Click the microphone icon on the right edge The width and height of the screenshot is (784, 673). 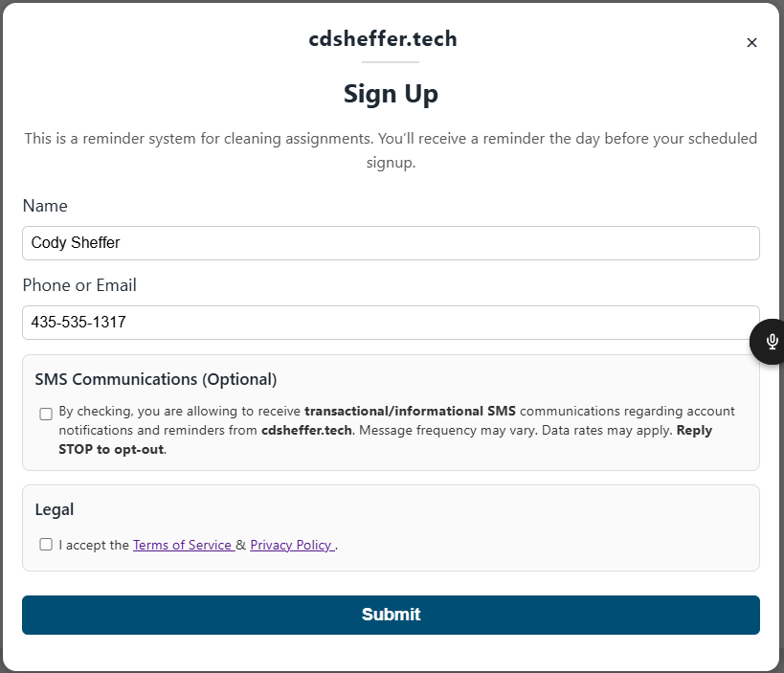tap(771, 342)
